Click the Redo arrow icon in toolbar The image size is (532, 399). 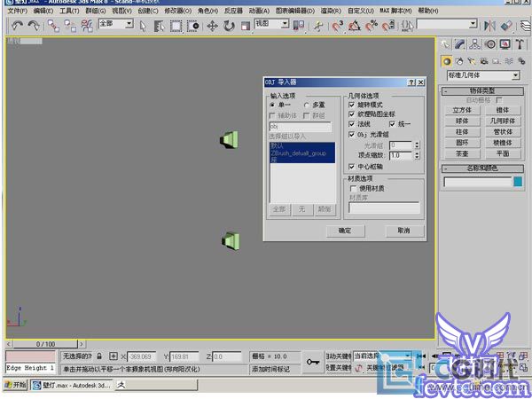34,26
